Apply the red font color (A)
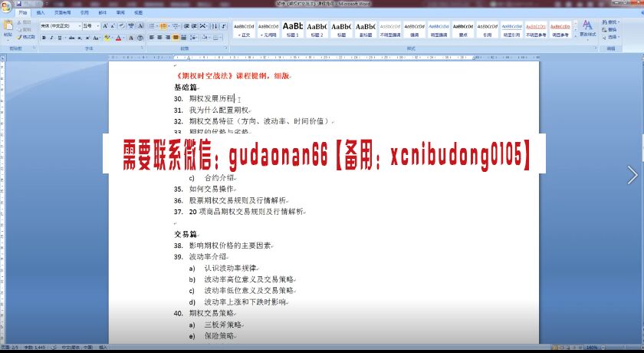Screen dimensions: 644x353 118,38
